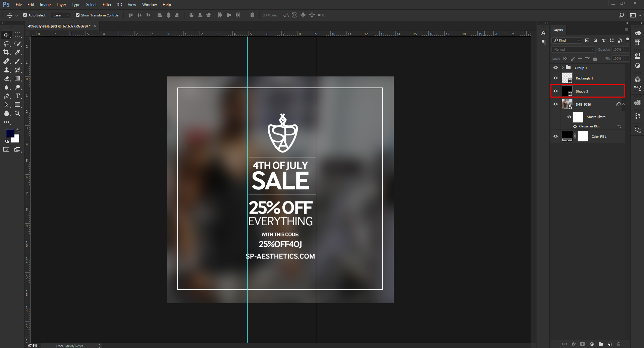Toggle Auto-Select checkbox
Image resolution: width=644 pixels, height=348 pixels.
tap(25, 15)
